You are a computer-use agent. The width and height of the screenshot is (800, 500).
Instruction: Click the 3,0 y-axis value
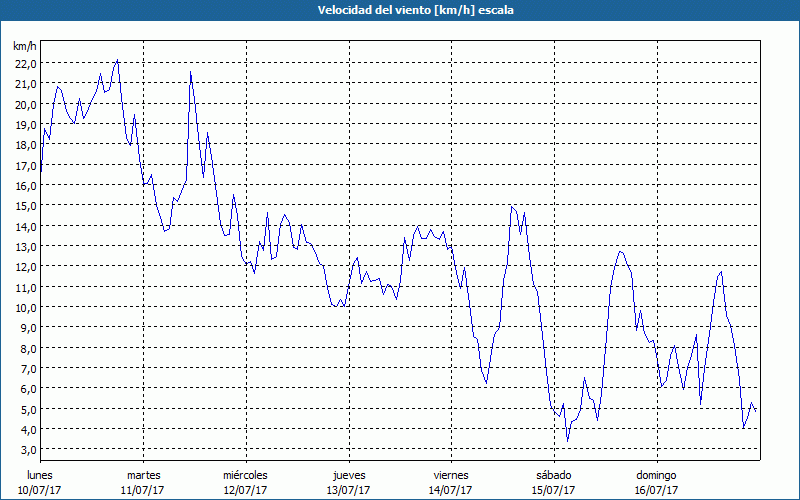[28, 449]
